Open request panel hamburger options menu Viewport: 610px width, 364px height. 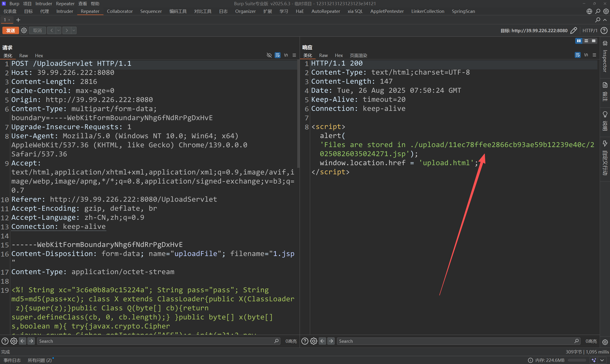(294, 55)
